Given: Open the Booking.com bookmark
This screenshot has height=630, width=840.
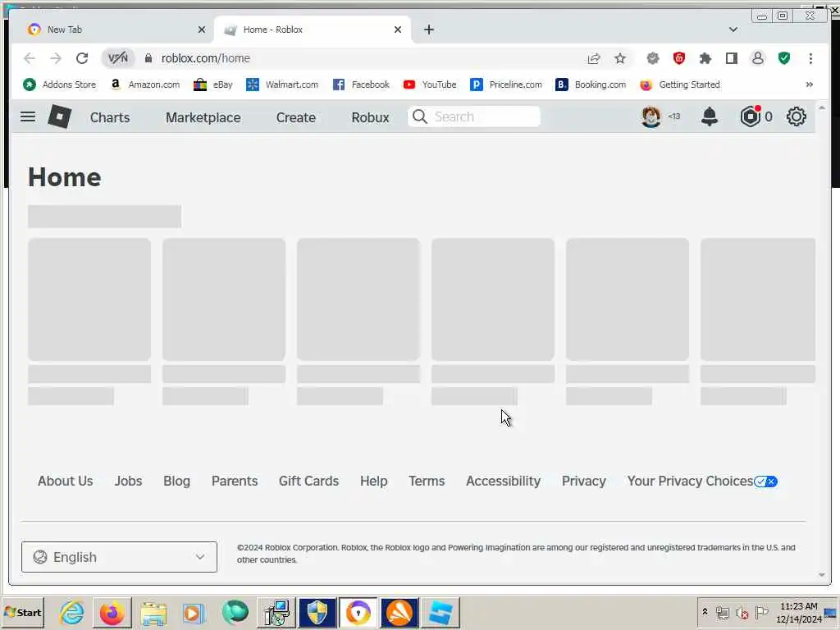Looking at the screenshot, I should coord(591,84).
